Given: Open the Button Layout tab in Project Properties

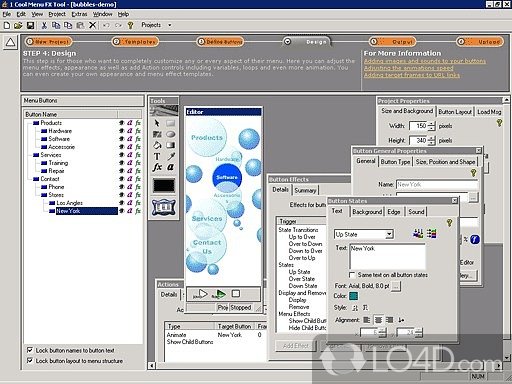Looking at the screenshot, I should click(x=455, y=112).
